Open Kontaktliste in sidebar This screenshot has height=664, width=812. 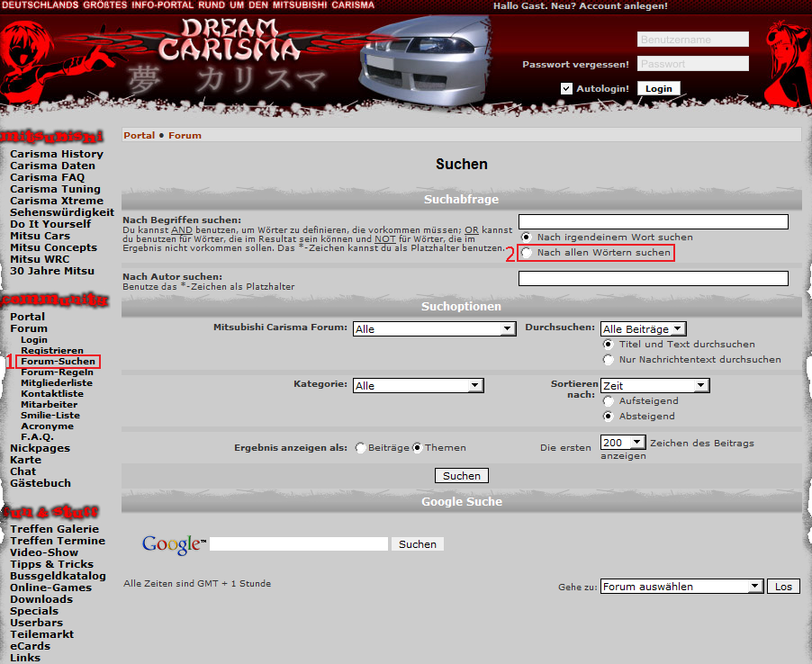(x=52, y=394)
